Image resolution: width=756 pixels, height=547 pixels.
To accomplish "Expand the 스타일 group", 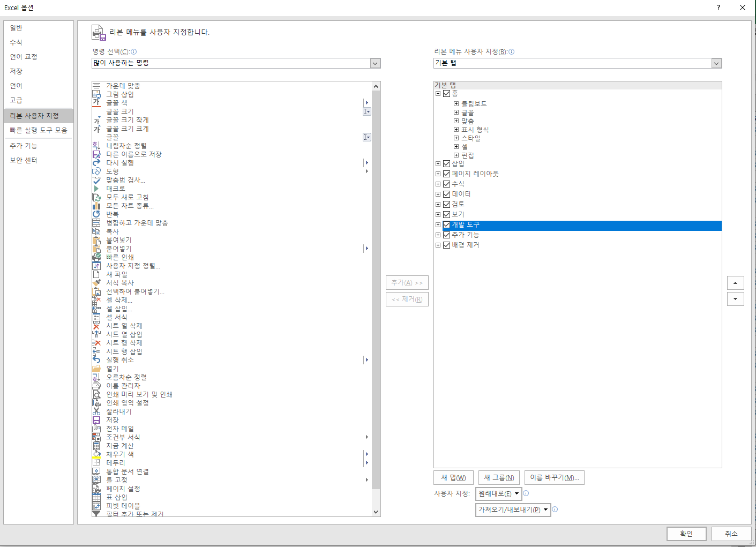I will point(456,138).
